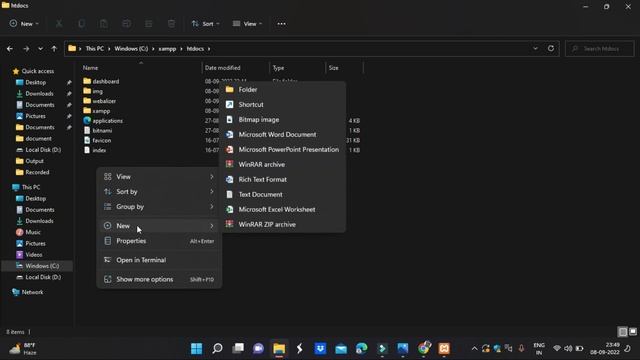Select the index file
The height and width of the screenshot is (360, 640).
coord(99,150)
